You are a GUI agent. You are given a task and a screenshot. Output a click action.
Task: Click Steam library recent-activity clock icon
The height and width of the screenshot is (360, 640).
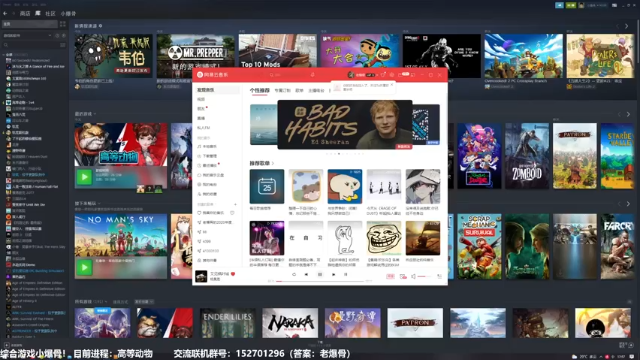click(x=58, y=36)
